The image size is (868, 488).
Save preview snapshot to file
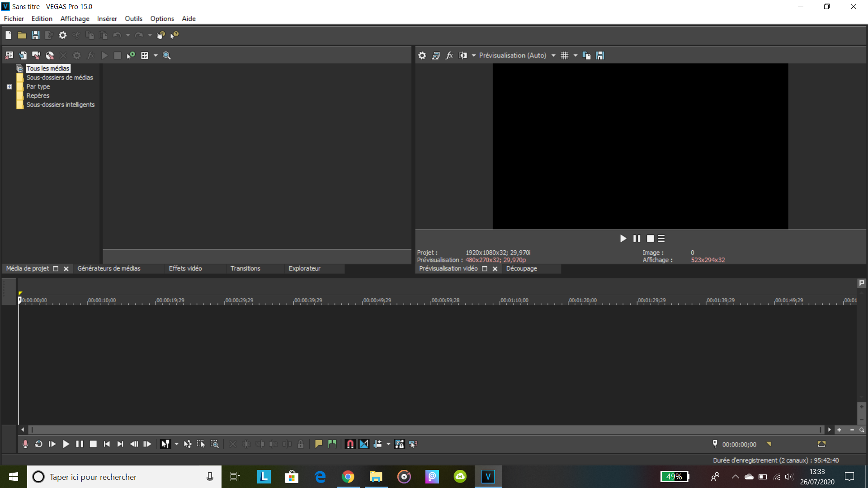pyautogui.click(x=600, y=56)
